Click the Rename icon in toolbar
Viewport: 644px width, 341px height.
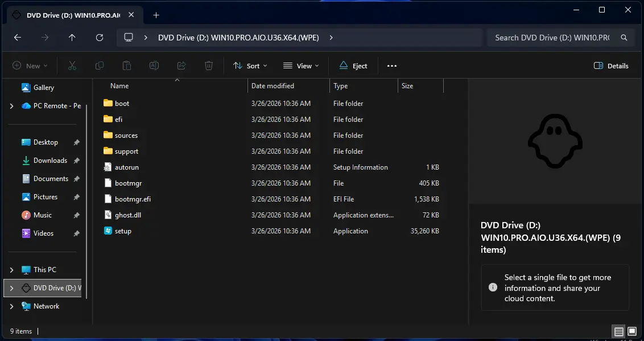154,65
